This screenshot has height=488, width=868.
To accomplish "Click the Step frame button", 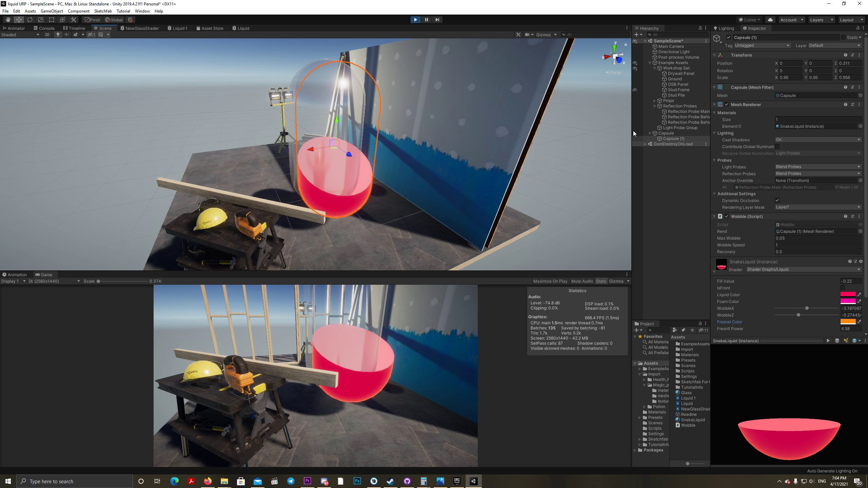I will point(437,20).
